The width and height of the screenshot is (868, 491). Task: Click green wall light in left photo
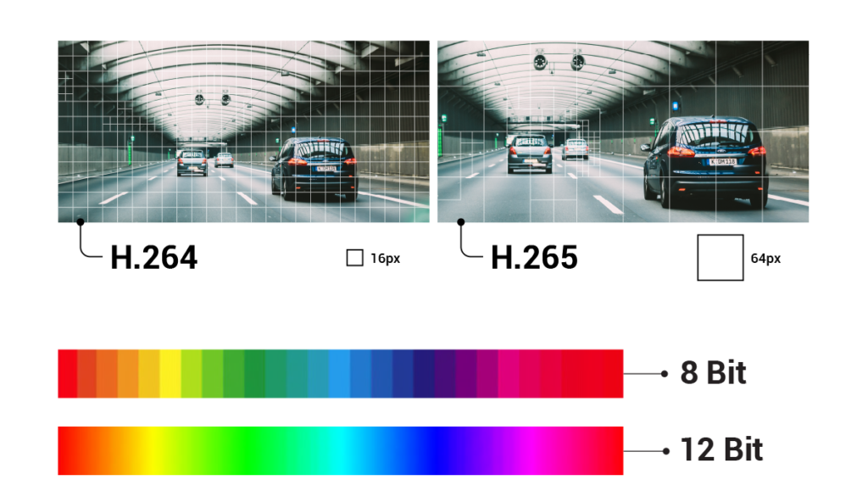pyautogui.click(x=131, y=153)
